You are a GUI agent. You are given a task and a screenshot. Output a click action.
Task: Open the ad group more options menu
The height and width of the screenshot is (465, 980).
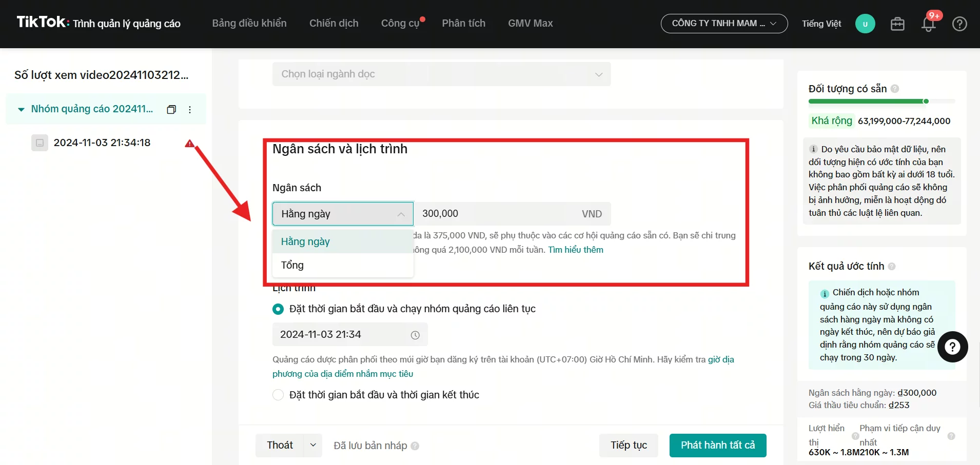(x=190, y=109)
